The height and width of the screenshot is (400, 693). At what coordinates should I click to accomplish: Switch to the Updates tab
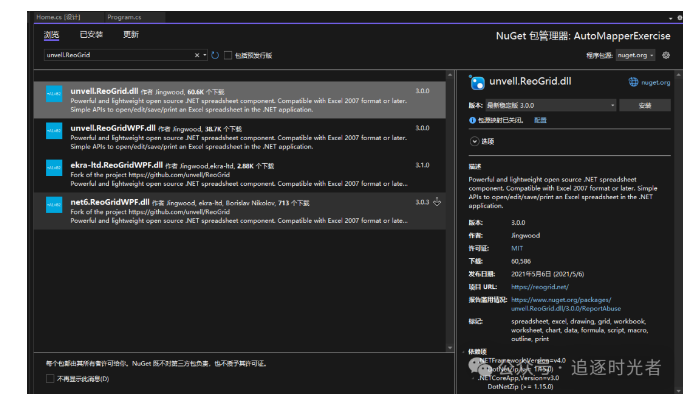(131, 34)
